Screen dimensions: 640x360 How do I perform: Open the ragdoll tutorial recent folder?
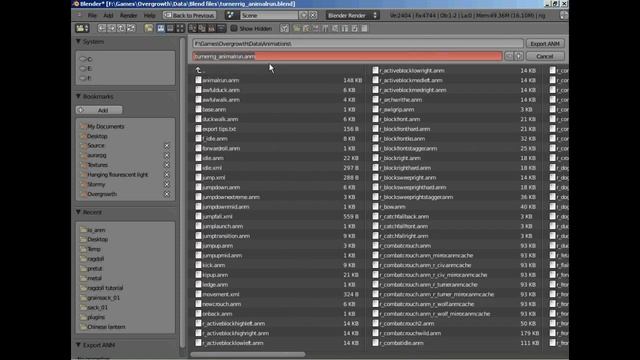[105, 288]
